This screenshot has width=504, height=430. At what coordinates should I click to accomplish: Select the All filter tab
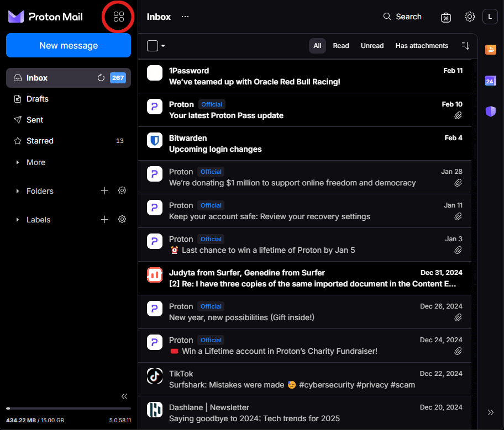317,46
